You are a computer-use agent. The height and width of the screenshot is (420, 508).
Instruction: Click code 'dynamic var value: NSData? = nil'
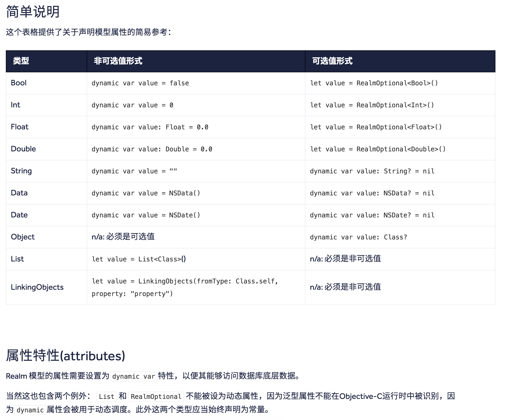pyautogui.click(x=372, y=193)
